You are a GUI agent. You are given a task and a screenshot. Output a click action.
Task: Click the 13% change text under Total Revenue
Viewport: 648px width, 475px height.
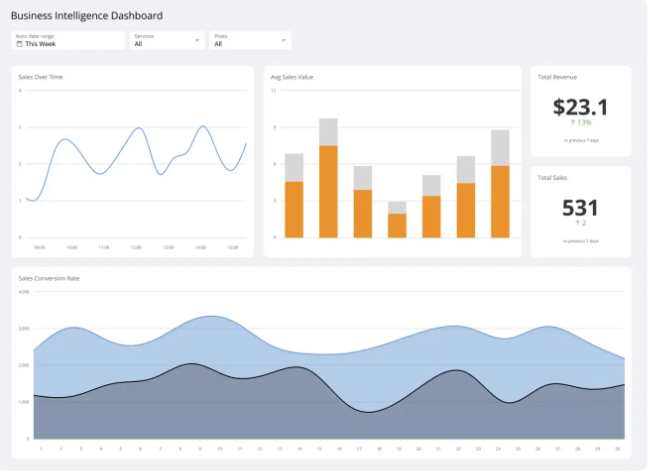[x=584, y=123]
